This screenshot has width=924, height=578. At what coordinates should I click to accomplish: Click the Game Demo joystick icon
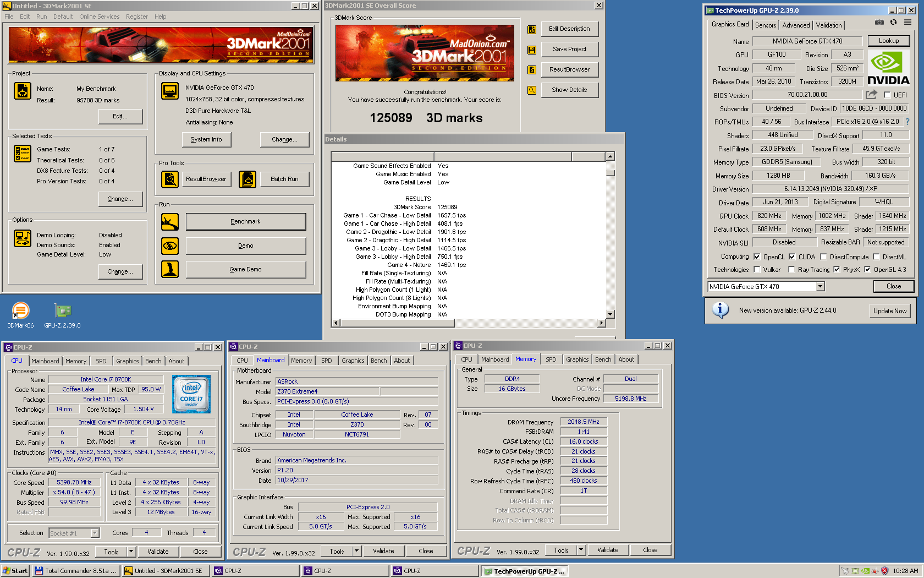click(x=170, y=269)
